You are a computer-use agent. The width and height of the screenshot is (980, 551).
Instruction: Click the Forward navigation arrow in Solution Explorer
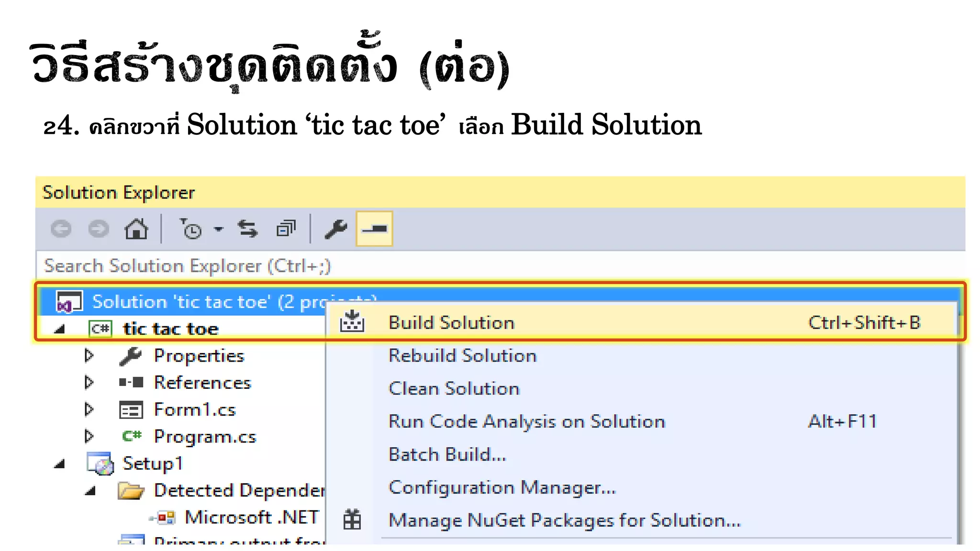pos(99,229)
